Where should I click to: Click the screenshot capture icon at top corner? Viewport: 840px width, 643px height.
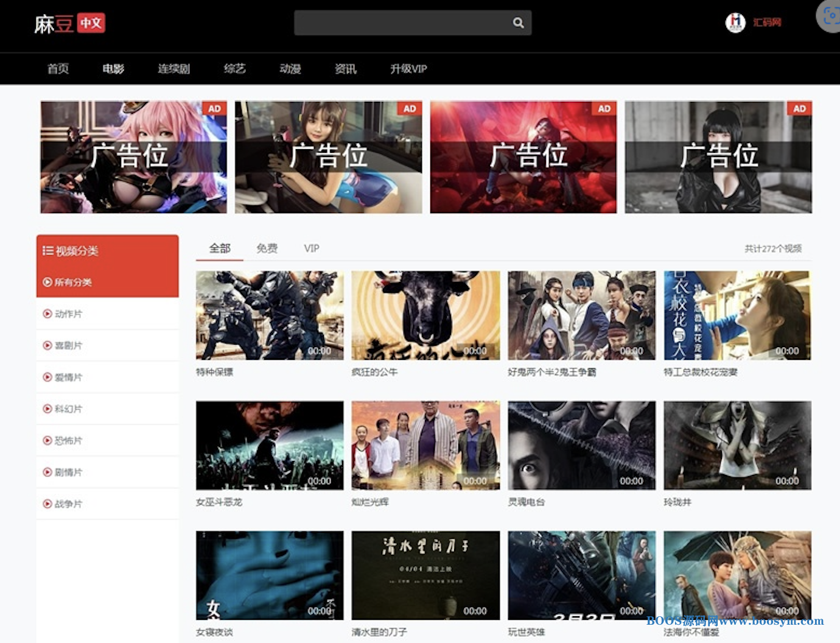pyautogui.click(x=830, y=16)
